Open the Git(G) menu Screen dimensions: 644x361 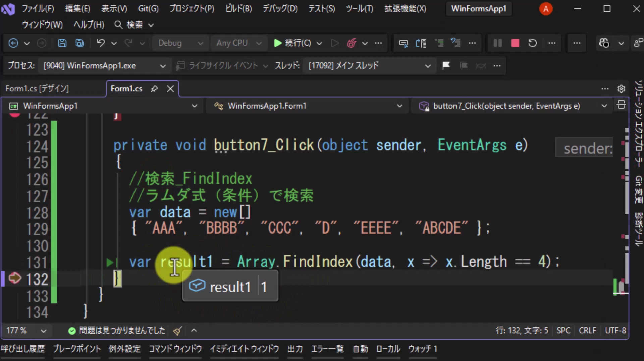(x=148, y=9)
